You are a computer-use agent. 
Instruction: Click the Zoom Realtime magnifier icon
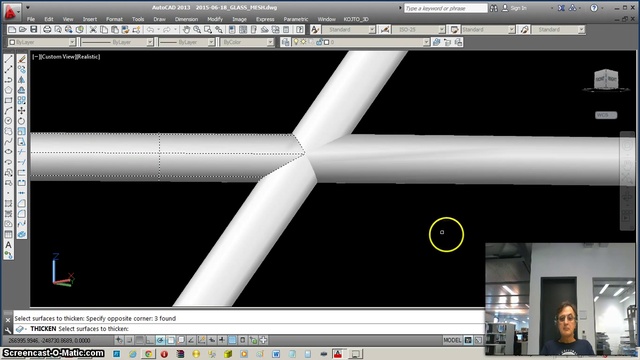click(197, 29)
